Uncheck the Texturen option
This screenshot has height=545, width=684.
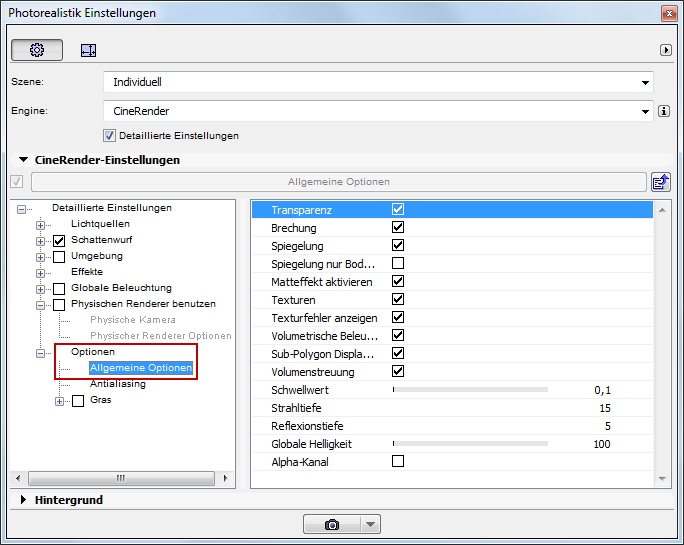click(398, 299)
